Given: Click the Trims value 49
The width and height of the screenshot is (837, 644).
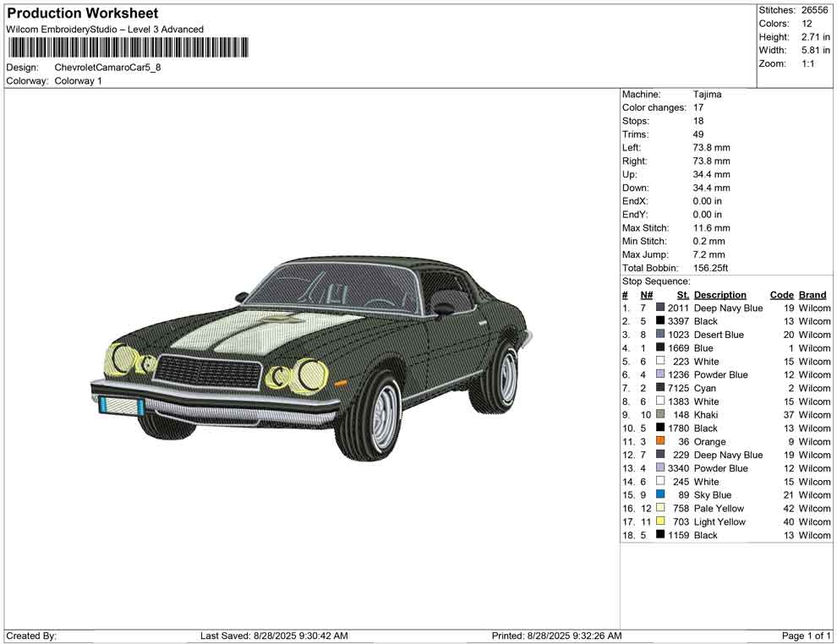Looking at the screenshot, I should (x=698, y=134).
